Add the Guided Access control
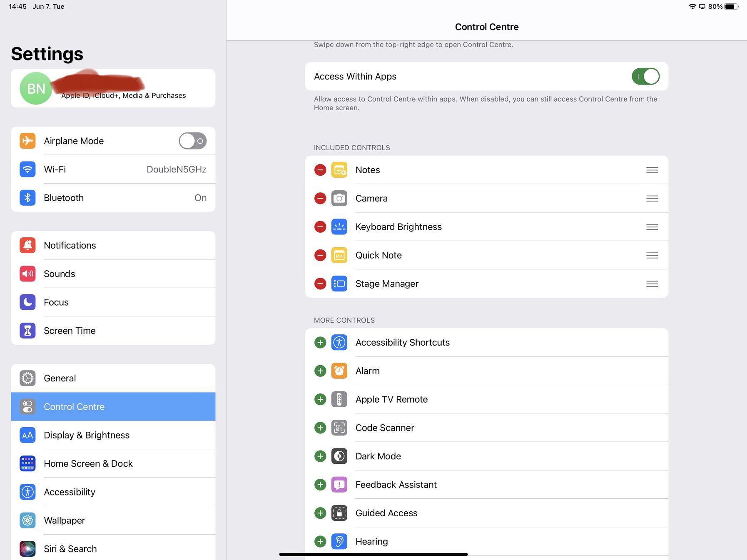Screen dimensions: 747x560 [320, 513]
